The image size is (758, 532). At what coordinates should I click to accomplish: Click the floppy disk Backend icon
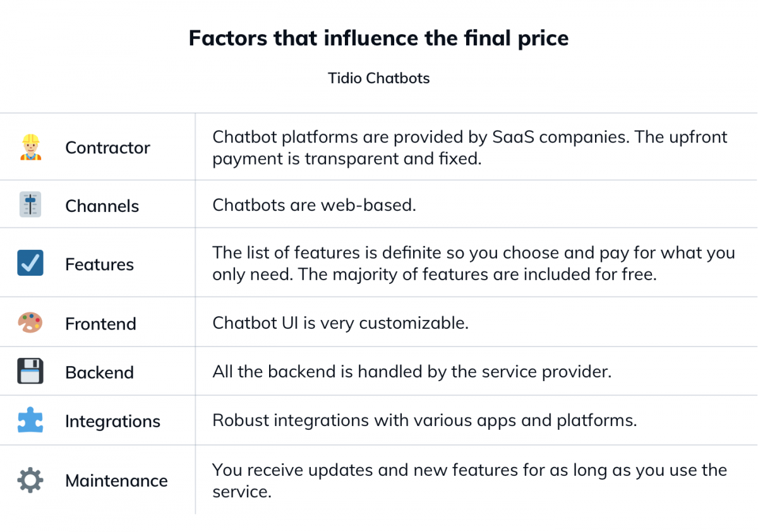30,372
